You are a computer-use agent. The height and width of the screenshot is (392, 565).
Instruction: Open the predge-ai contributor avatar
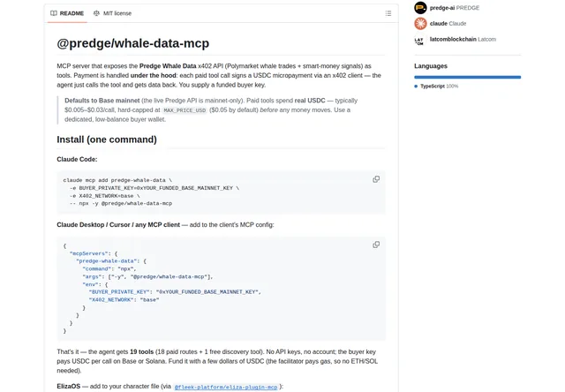420,8
